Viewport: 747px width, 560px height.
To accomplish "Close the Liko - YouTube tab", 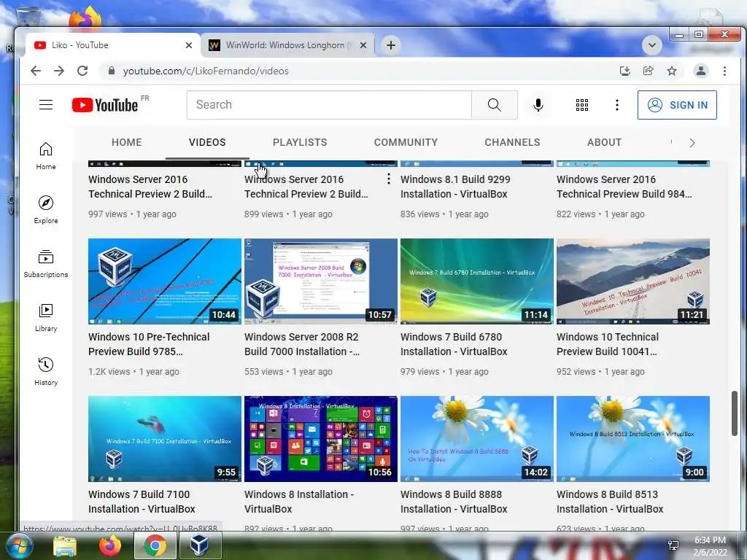I will [189, 45].
